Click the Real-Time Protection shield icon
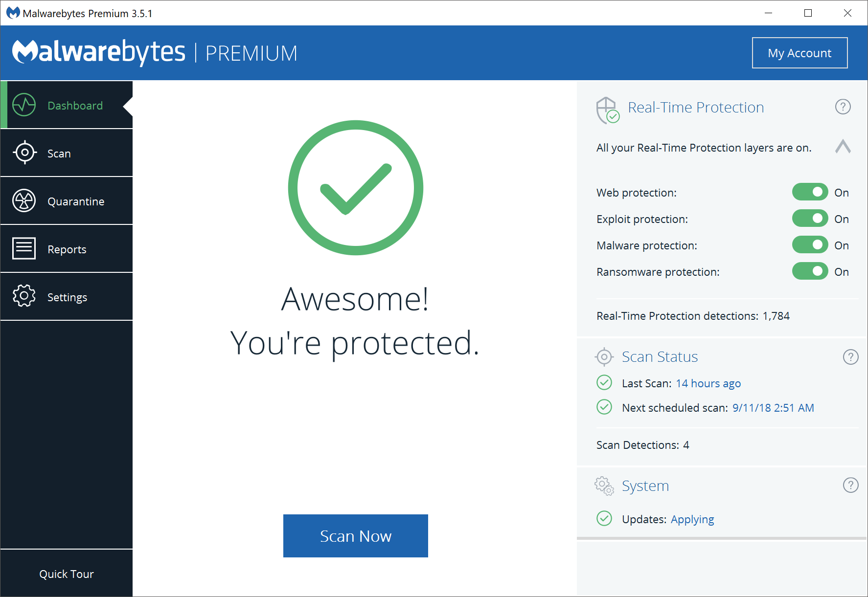Image resolution: width=868 pixels, height=597 pixels. [x=607, y=110]
